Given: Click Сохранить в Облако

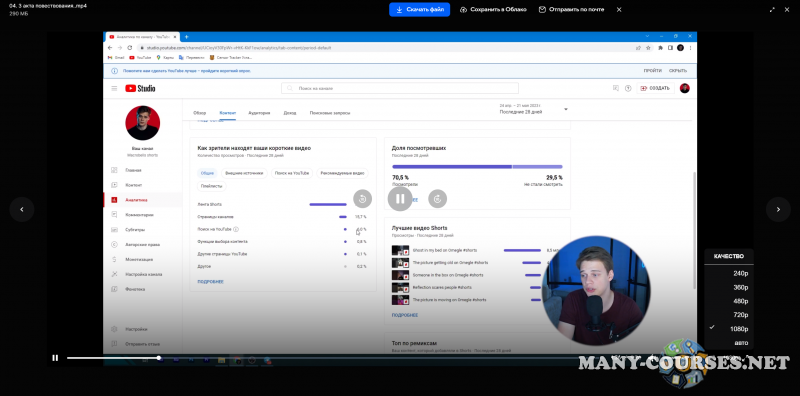Looking at the screenshot, I should (493, 9).
